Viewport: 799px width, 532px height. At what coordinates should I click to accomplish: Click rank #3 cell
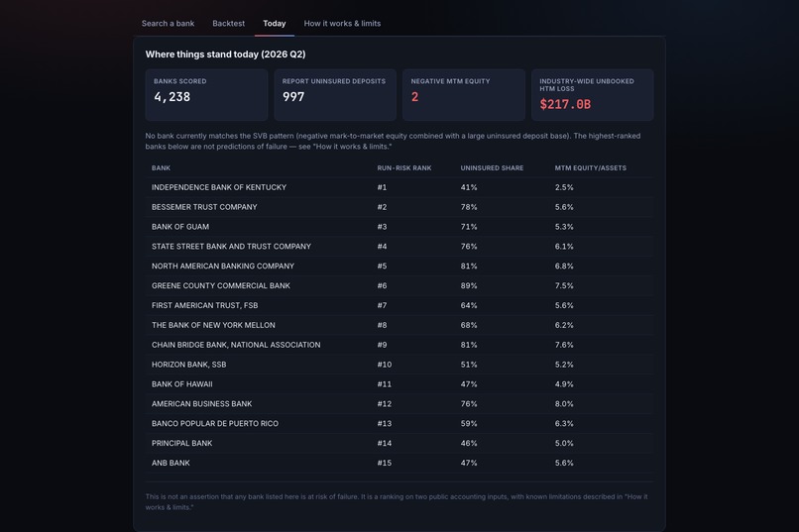382,227
